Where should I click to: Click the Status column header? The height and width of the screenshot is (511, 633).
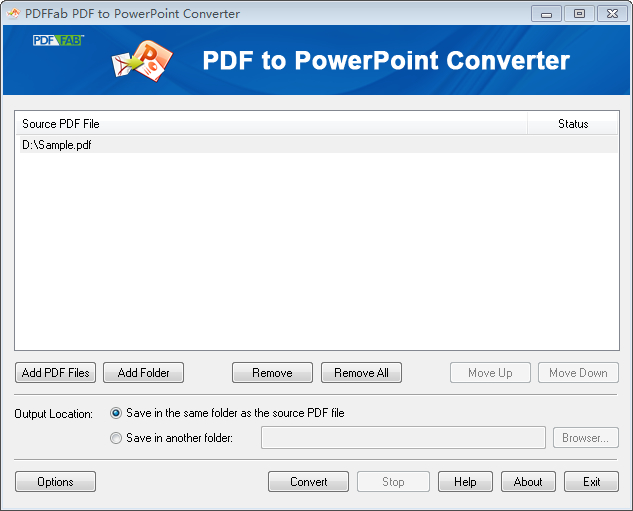pos(572,124)
